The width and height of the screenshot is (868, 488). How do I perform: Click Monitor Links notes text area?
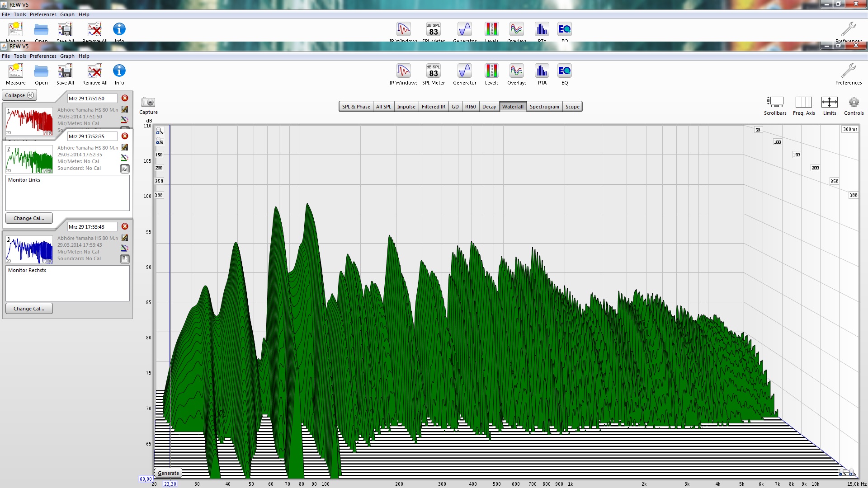tap(67, 193)
